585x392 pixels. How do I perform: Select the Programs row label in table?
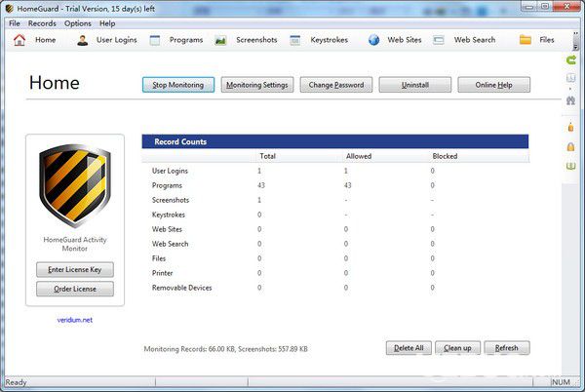167,185
